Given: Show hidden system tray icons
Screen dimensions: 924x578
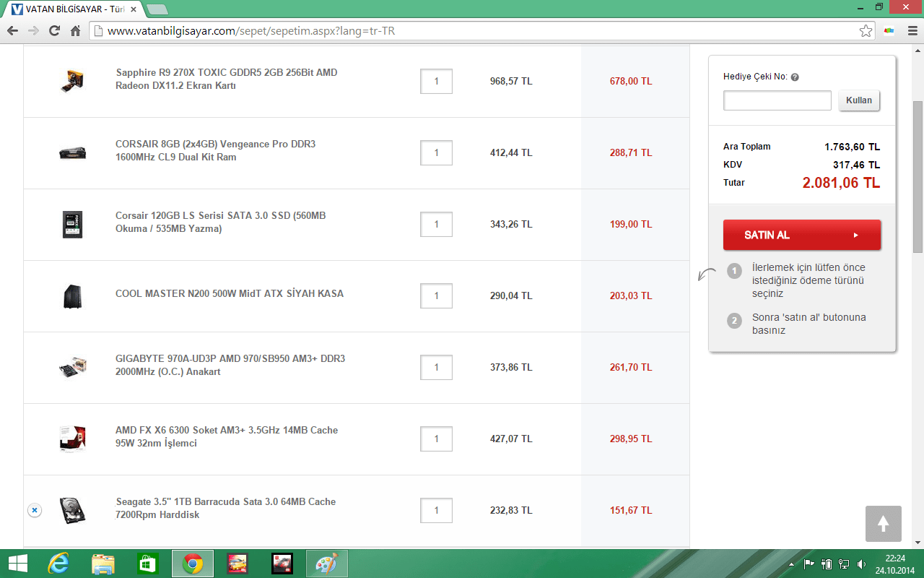Looking at the screenshot, I should (x=793, y=564).
